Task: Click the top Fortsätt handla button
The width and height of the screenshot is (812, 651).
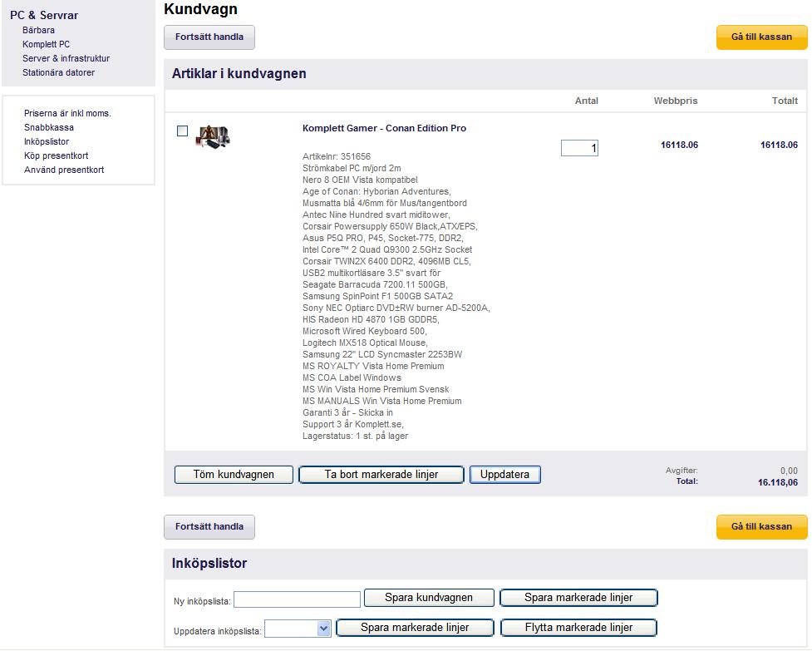Action: (x=209, y=37)
